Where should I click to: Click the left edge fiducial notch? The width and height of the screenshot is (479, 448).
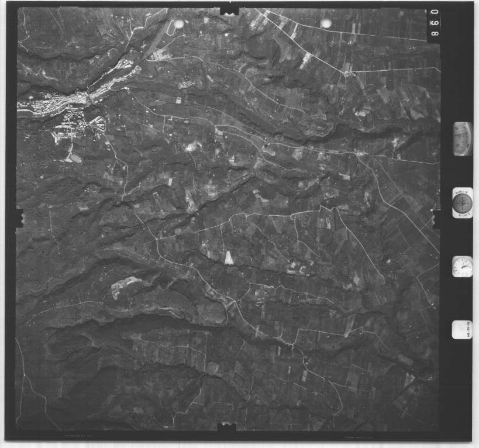tap(19, 218)
